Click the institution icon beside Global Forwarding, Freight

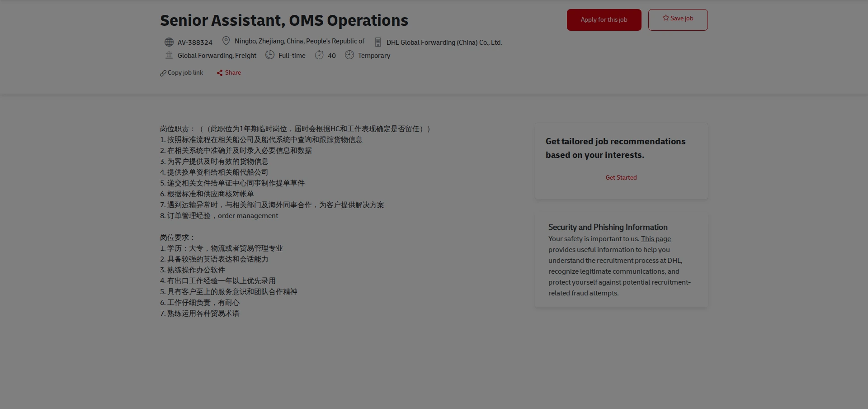coord(169,55)
